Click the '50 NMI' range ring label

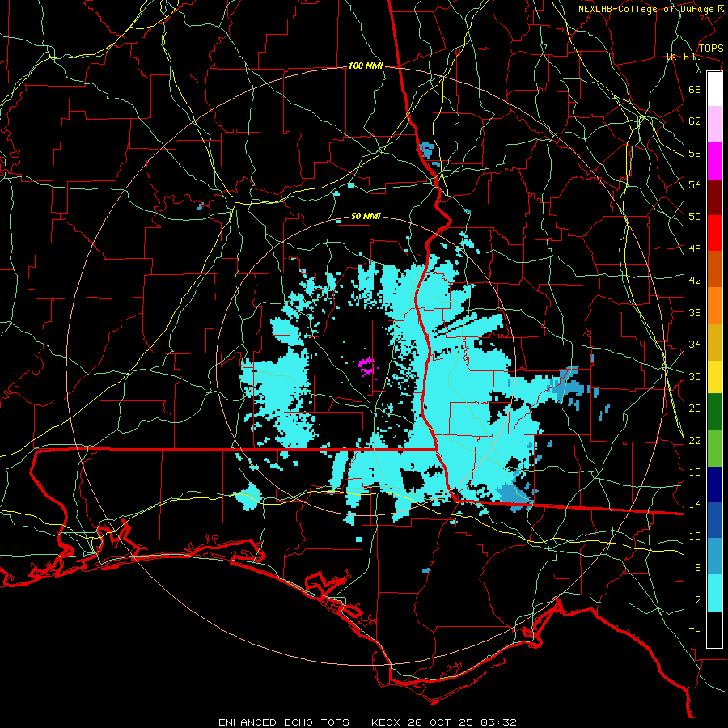(366, 216)
